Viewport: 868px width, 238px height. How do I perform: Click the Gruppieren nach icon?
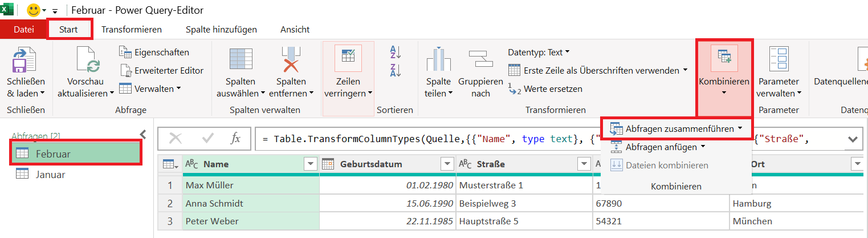point(480,60)
